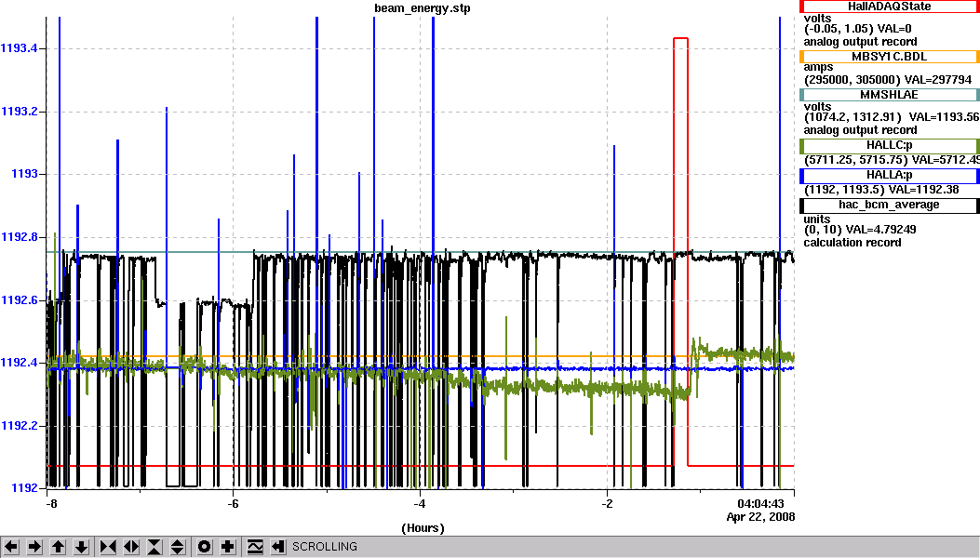Click the 1192.2 y-axis label
This screenshot has height=558, width=980.
pyautogui.click(x=19, y=426)
